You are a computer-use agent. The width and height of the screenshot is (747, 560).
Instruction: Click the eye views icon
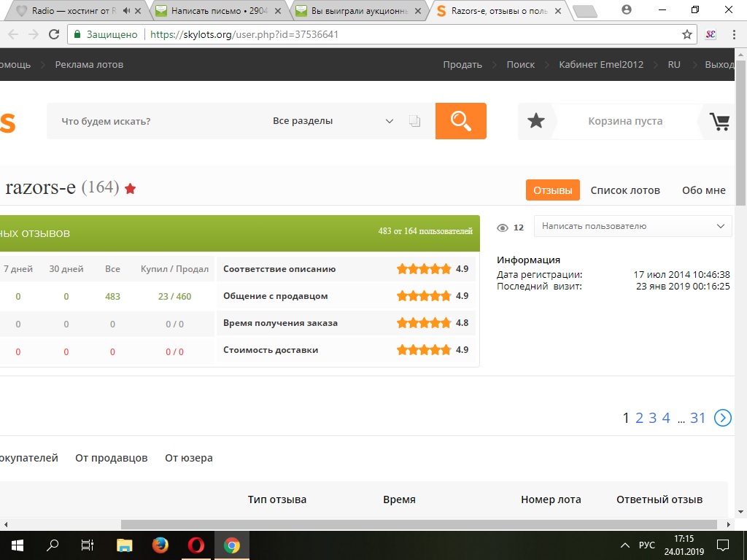(503, 227)
